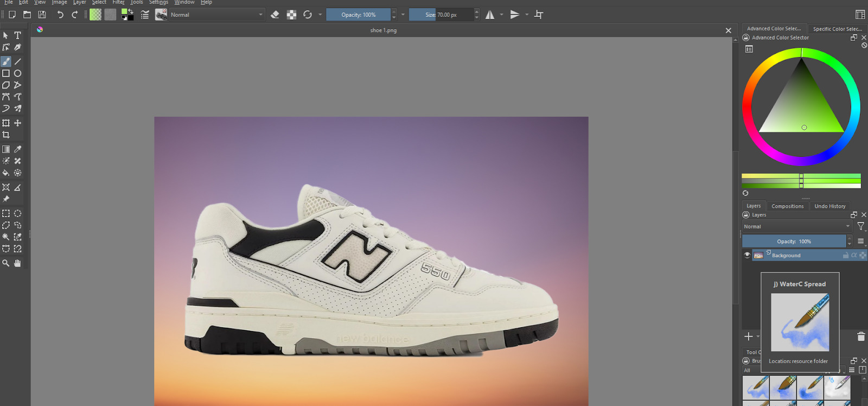The image size is (868, 406).
Task: Expand the vertical mirror options arrow
Action: pyautogui.click(x=527, y=15)
